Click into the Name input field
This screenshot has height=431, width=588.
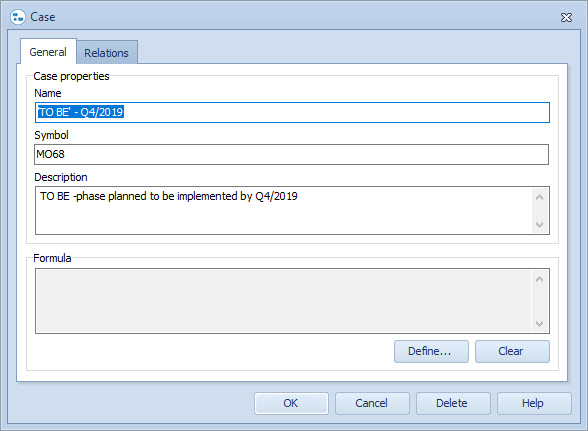(x=292, y=112)
